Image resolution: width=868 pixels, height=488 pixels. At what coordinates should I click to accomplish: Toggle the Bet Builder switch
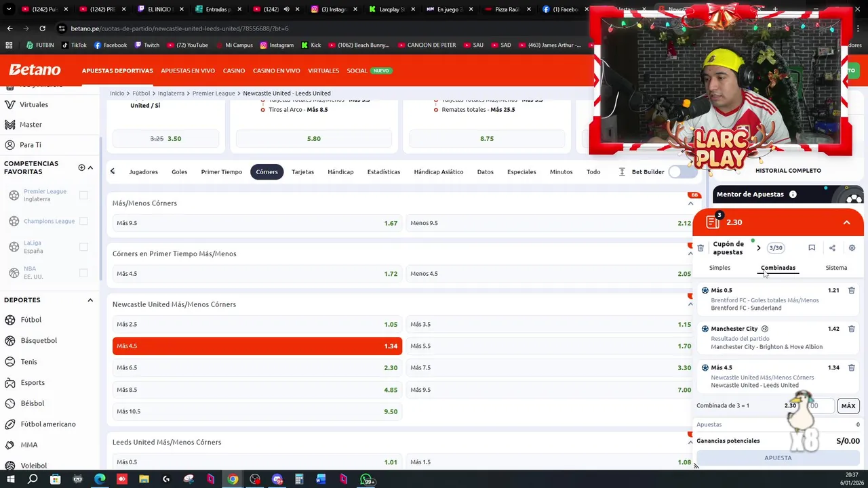682,172
